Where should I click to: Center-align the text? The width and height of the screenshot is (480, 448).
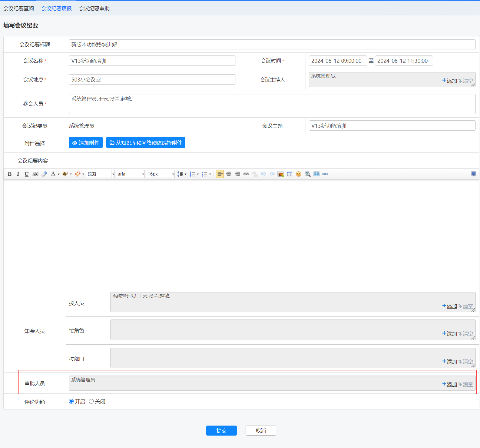[x=229, y=174]
